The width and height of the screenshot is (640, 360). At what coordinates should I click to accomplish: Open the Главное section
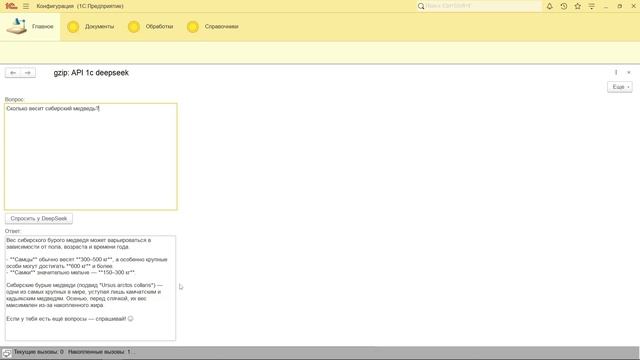coord(30,27)
